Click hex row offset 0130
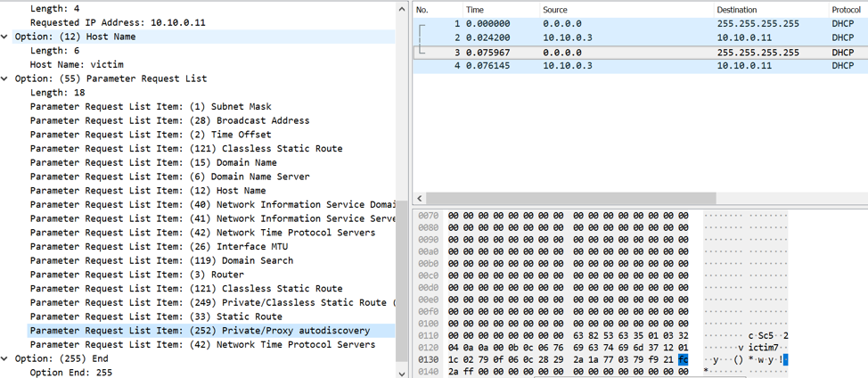Viewport: 868px width, 378px height. (x=430, y=359)
